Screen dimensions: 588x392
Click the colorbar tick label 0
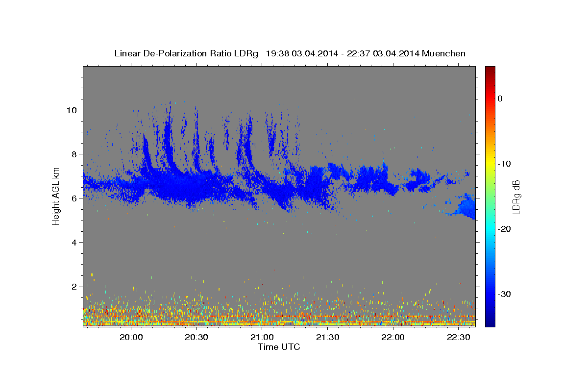[x=500, y=98]
